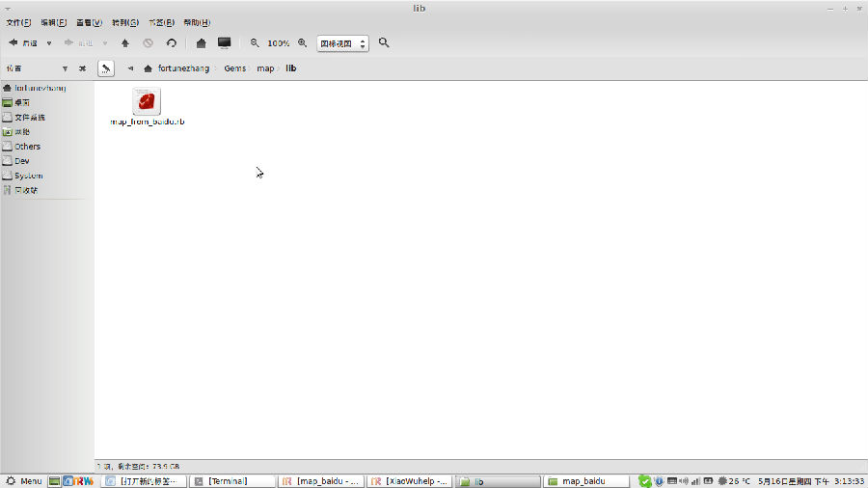The width and height of the screenshot is (868, 488).
Task: Switch to map_baidu folder taskbar window
Action: tap(586, 481)
